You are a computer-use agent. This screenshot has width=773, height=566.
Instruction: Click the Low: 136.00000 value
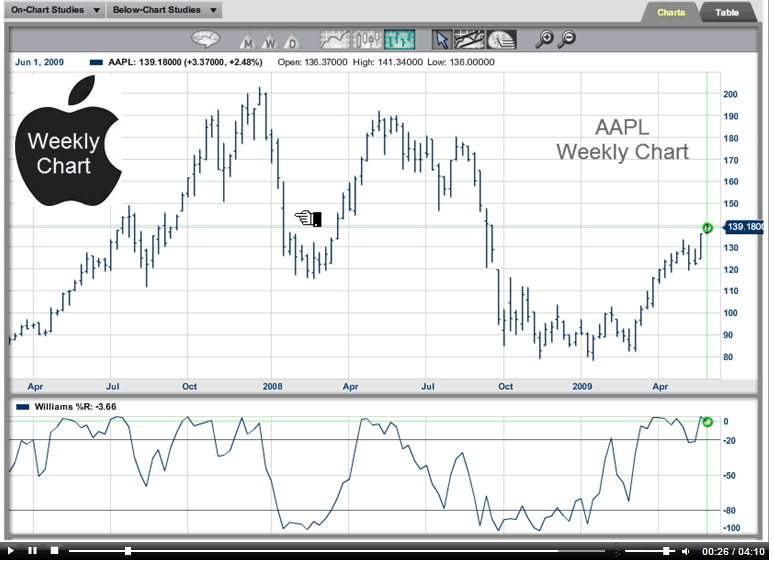[x=461, y=62]
